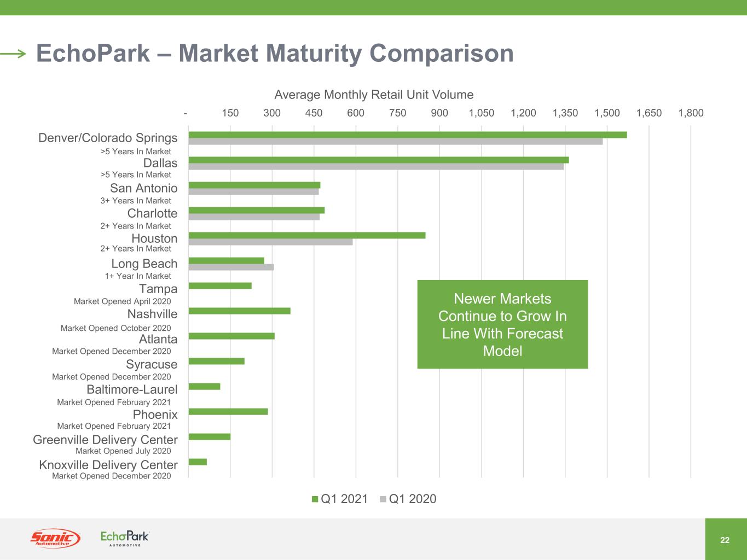Click the Charlotte green Q1 2021 bar
Image resolution: width=747 pixels, height=560 pixels.
pyautogui.click(x=256, y=211)
